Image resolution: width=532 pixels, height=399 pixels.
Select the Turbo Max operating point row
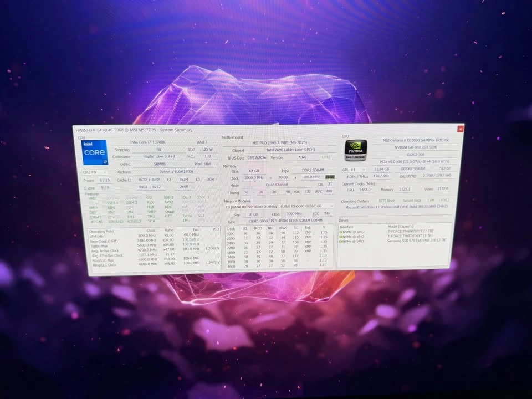click(155, 245)
